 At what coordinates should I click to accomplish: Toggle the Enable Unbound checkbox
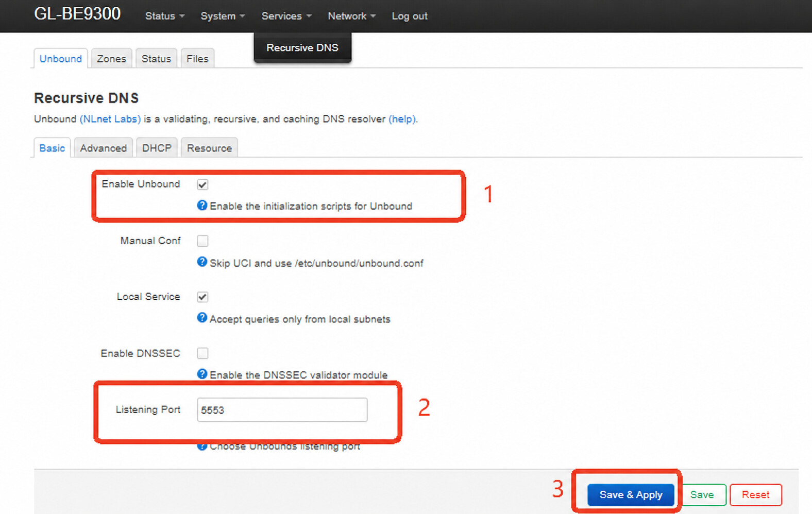(x=202, y=184)
